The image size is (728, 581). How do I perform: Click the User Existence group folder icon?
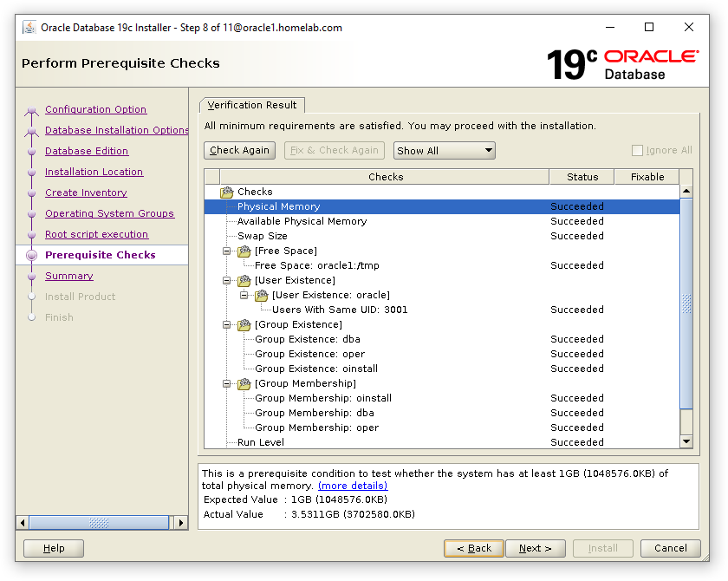(x=244, y=280)
